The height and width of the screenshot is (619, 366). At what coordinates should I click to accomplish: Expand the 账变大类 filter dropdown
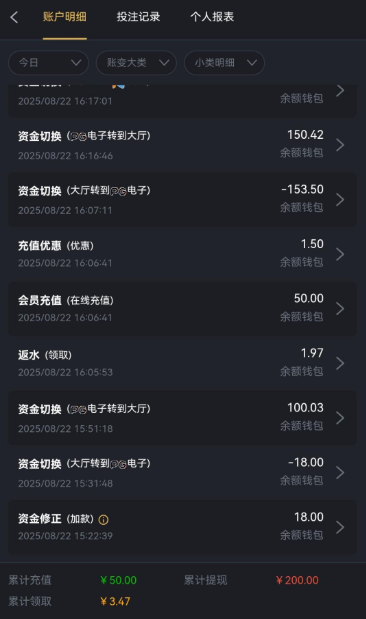click(x=136, y=62)
